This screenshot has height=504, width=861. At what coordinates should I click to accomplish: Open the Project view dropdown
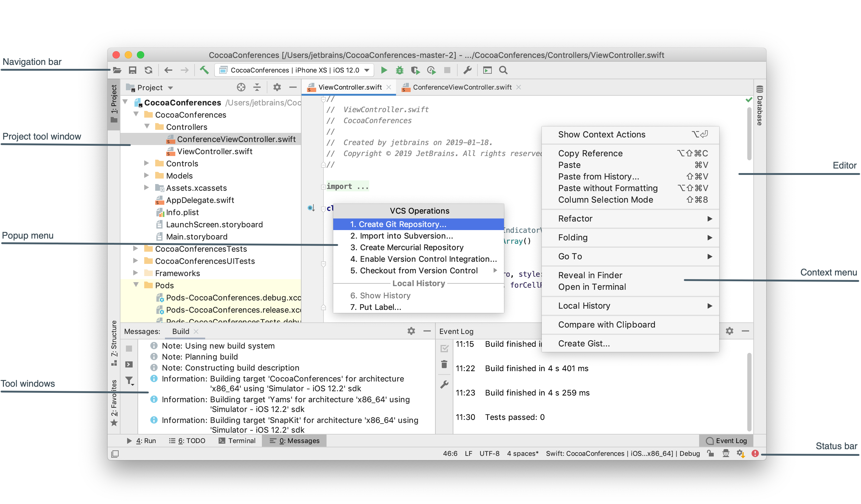click(x=150, y=87)
